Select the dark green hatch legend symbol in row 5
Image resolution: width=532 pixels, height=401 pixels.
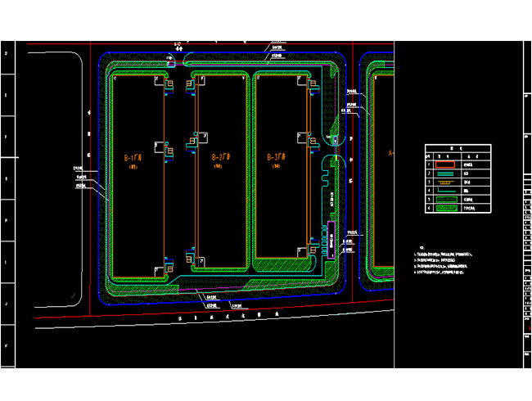click(x=445, y=200)
